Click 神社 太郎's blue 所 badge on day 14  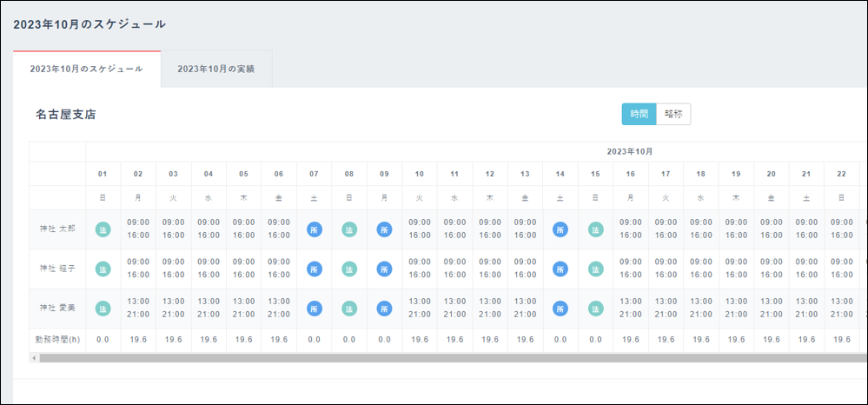[x=560, y=229]
